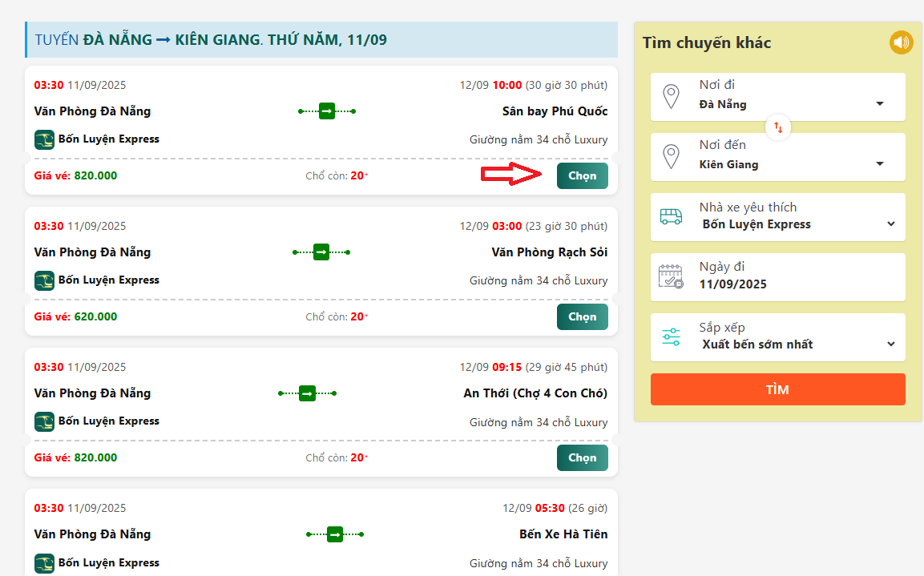The image size is (924, 576).
Task: Select the Văn Phòng Rạch Sỏi trip
Action: 582,316
